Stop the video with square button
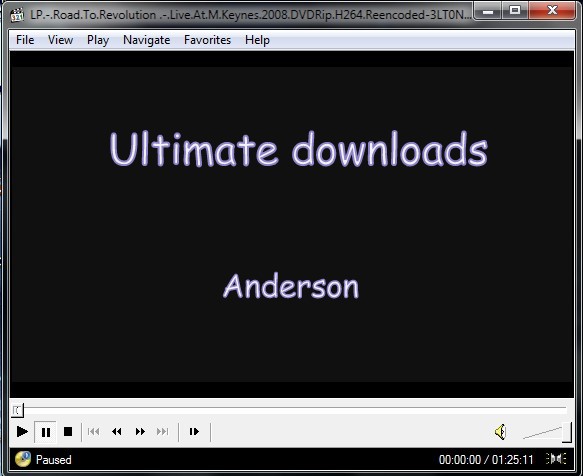583x476 pixels. pos(68,432)
